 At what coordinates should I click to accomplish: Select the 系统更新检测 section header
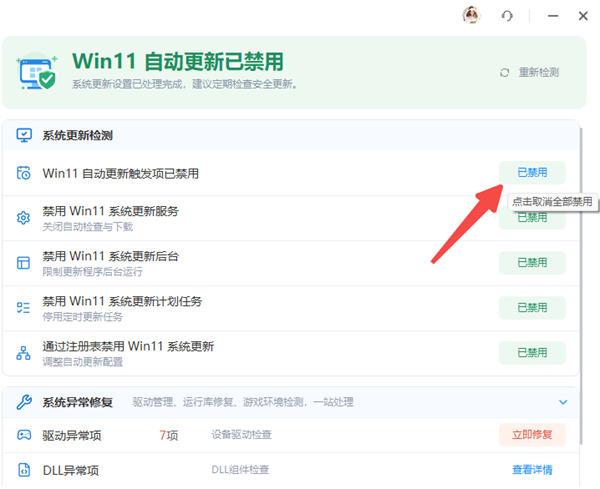click(x=291, y=135)
